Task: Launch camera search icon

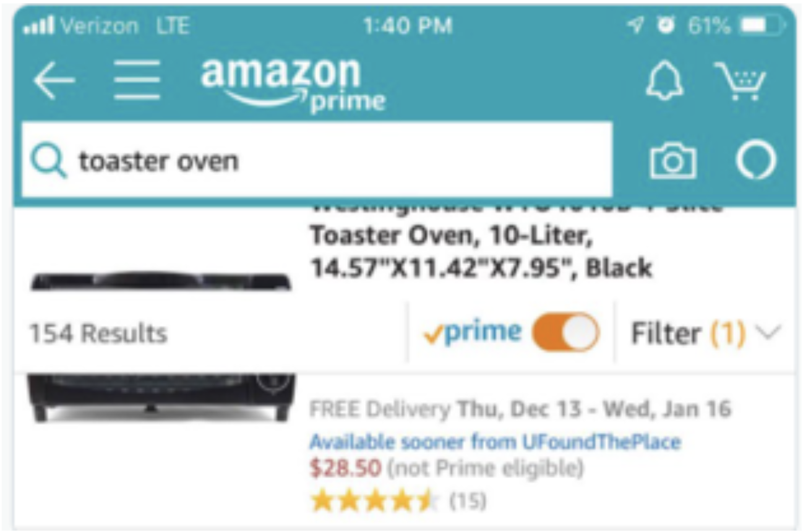Action: [x=672, y=161]
